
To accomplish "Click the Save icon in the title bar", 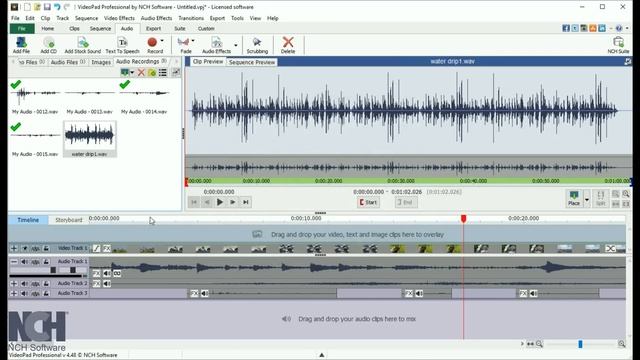I will (x=47, y=7).
